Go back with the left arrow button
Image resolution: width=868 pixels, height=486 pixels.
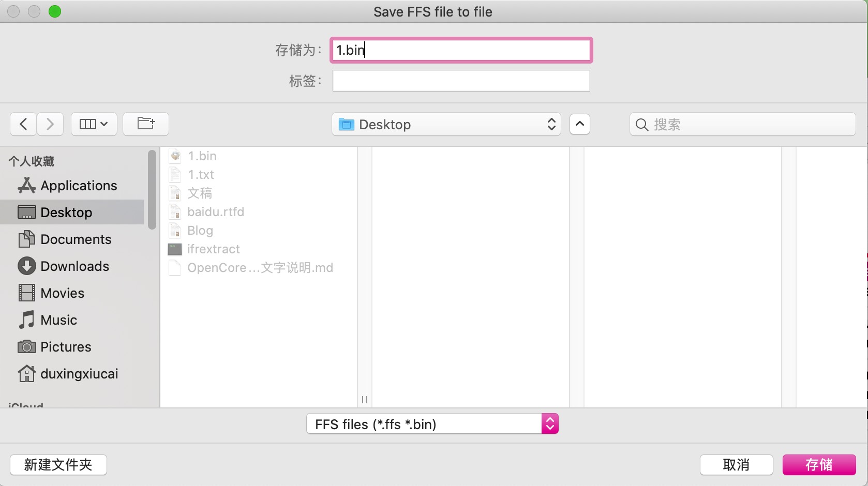23,124
